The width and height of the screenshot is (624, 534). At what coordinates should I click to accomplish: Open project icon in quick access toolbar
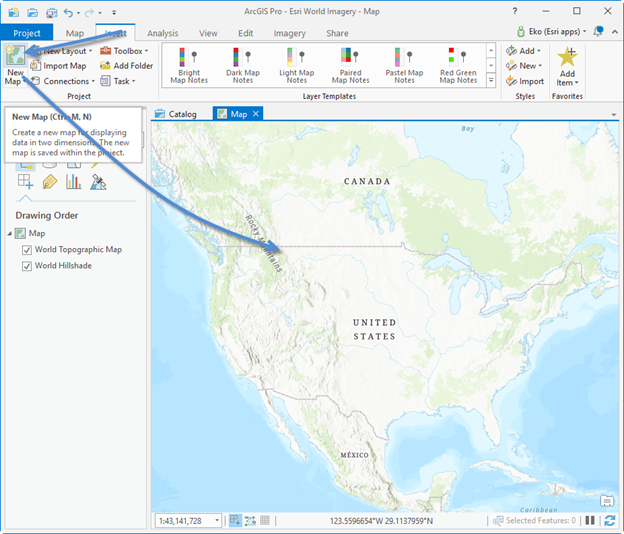32,12
